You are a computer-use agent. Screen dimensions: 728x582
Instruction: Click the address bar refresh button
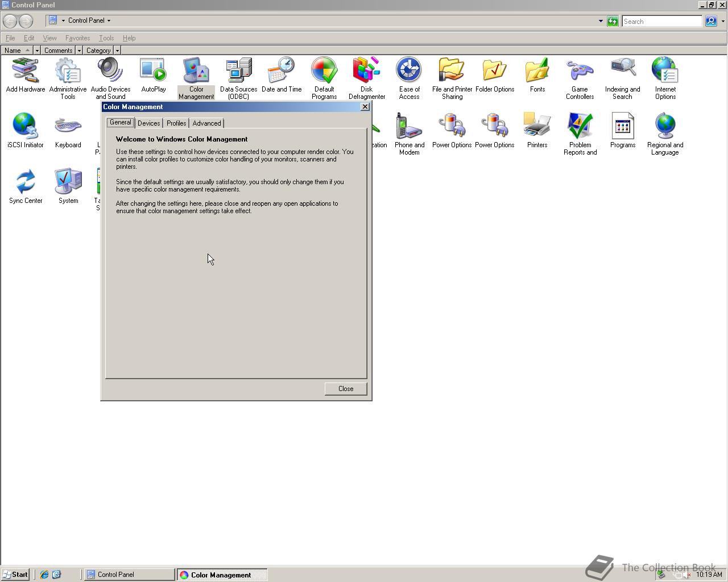(613, 22)
